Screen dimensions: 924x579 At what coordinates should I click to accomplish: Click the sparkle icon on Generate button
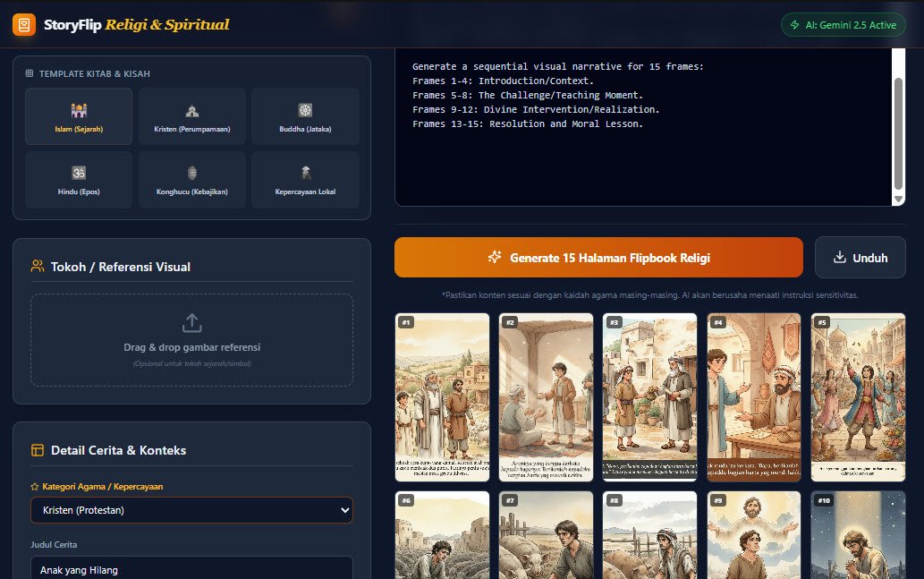coord(495,257)
